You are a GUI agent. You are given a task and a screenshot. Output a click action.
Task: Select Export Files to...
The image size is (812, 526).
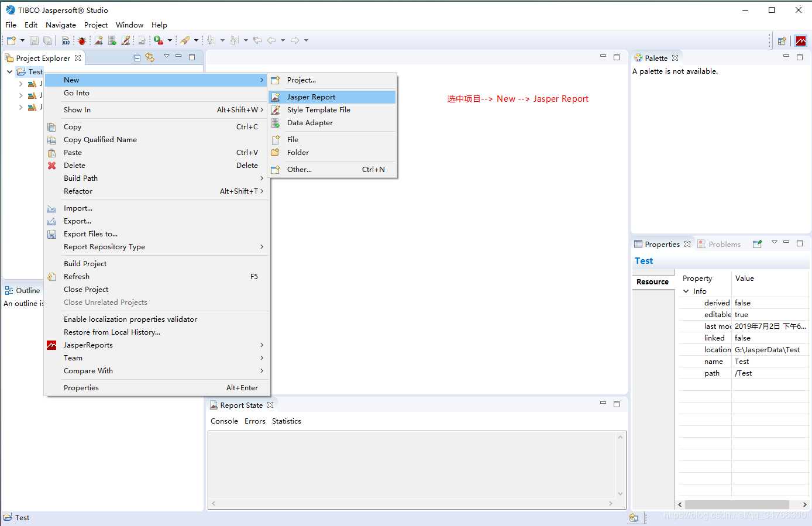(157, 233)
